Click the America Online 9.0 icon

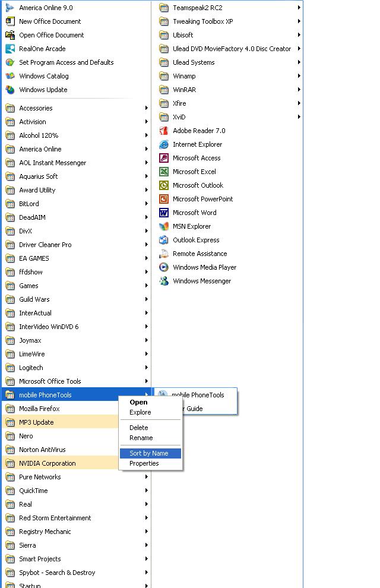(x=10, y=8)
